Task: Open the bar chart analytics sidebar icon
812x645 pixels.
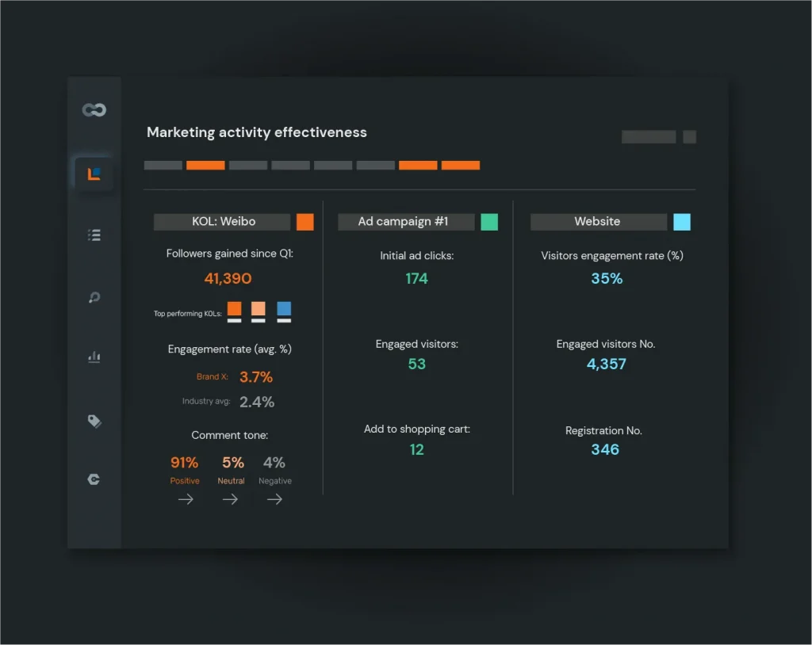Action: click(x=94, y=357)
